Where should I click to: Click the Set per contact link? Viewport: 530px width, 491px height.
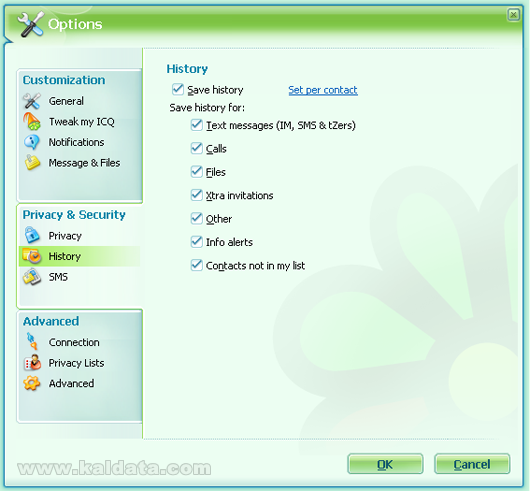click(323, 90)
